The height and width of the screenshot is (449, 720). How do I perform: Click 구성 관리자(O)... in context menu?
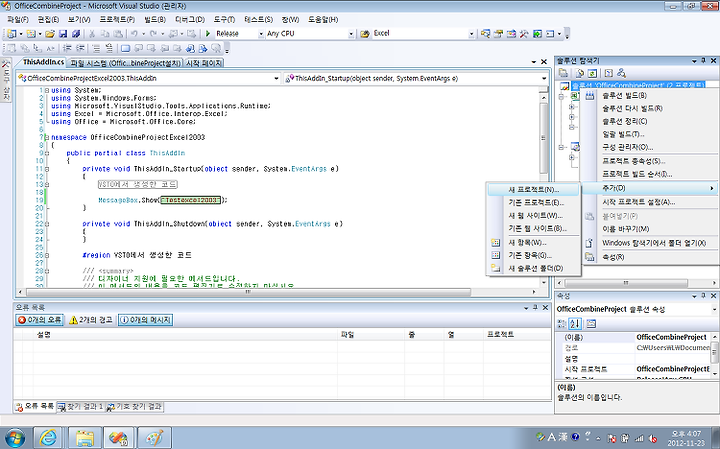click(x=650, y=147)
